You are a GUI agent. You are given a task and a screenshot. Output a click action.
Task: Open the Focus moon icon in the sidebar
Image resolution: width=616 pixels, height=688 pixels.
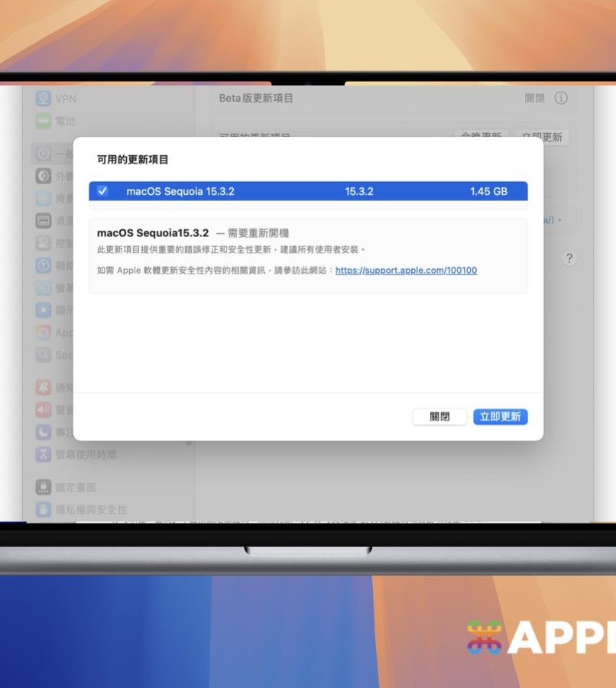pos(44,432)
